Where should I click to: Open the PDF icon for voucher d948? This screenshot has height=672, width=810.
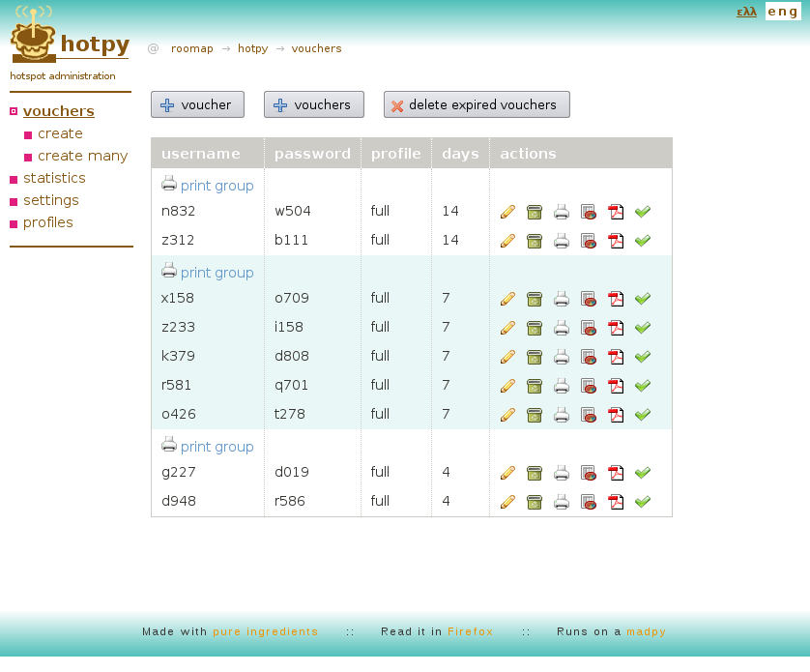coord(616,502)
